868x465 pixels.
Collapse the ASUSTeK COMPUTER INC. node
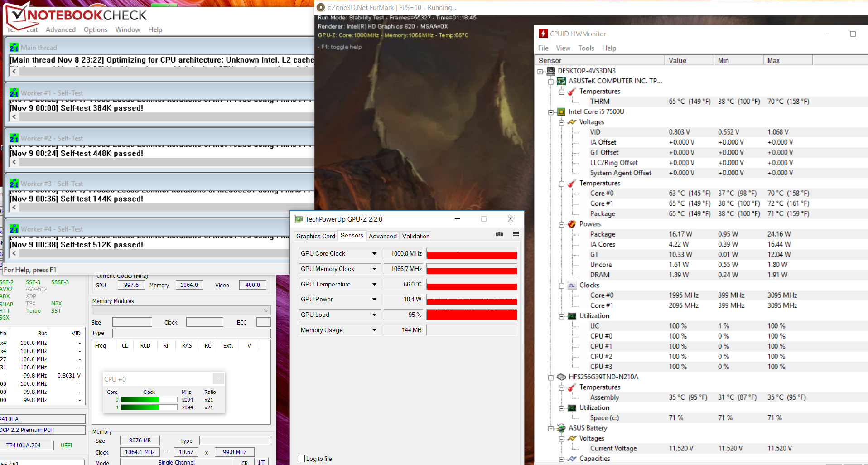tap(551, 82)
